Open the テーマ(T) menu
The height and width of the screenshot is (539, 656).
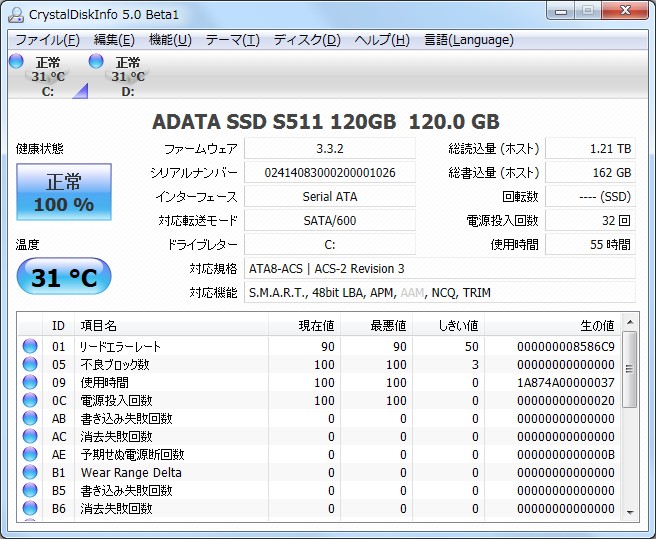(x=233, y=40)
